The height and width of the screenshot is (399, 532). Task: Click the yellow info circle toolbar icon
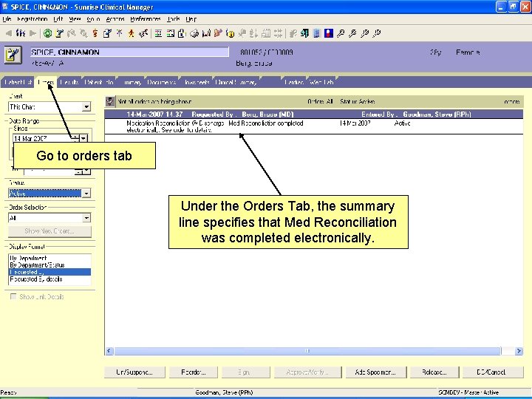click(230, 33)
